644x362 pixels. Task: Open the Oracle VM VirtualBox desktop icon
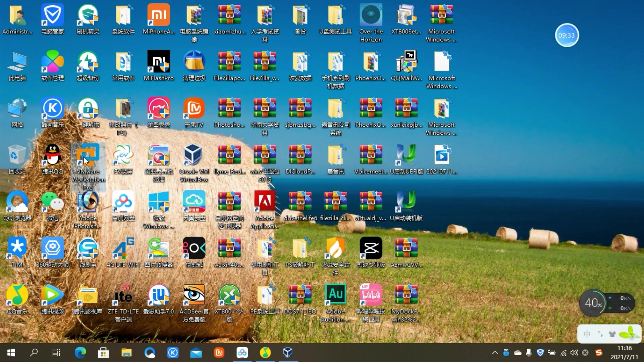pyautogui.click(x=194, y=163)
